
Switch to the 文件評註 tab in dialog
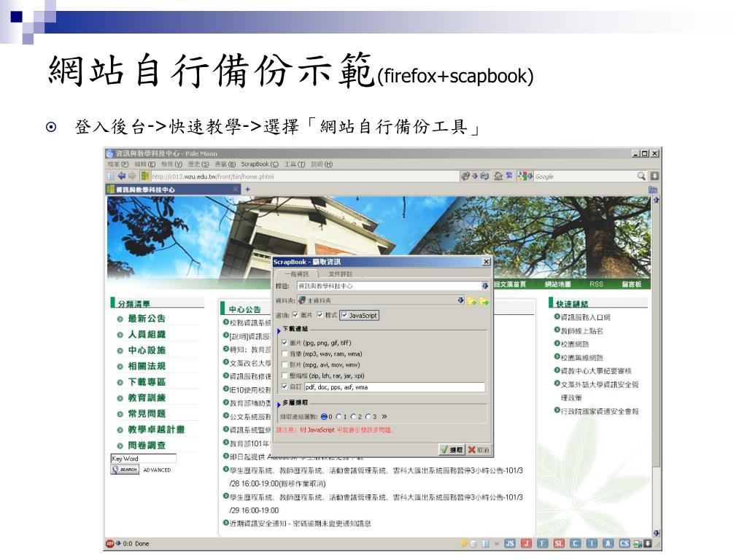click(x=340, y=274)
